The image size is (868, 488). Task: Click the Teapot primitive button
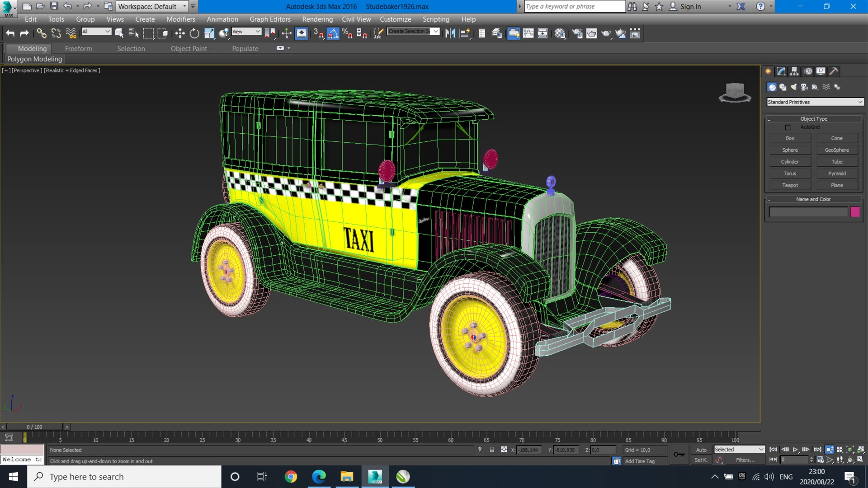790,185
